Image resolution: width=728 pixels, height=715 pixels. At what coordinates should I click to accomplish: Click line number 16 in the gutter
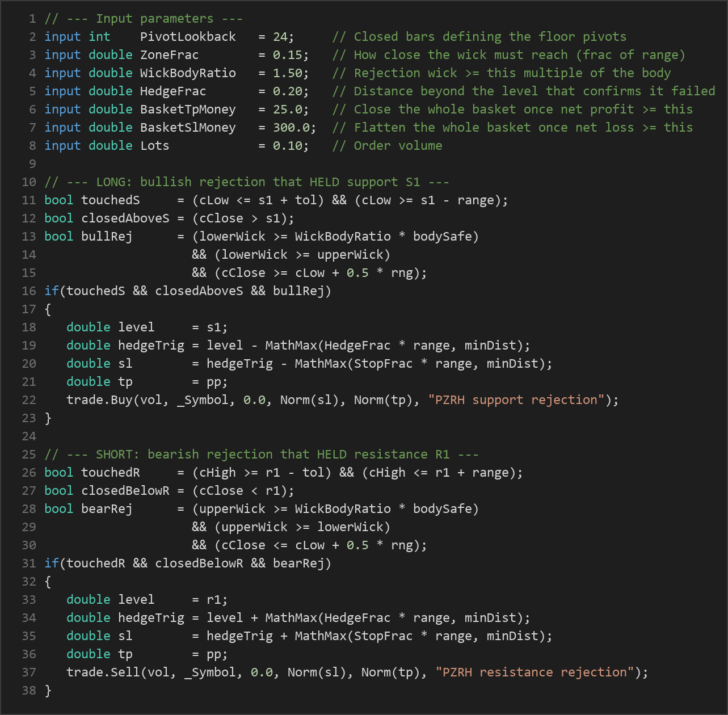pyautogui.click(x=29, y=291)
